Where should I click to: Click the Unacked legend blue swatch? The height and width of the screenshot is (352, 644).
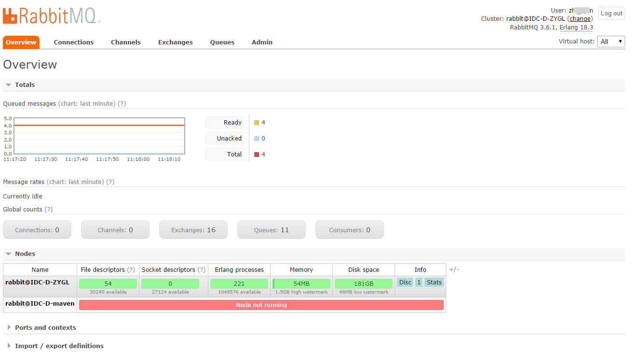coord(257,139)
